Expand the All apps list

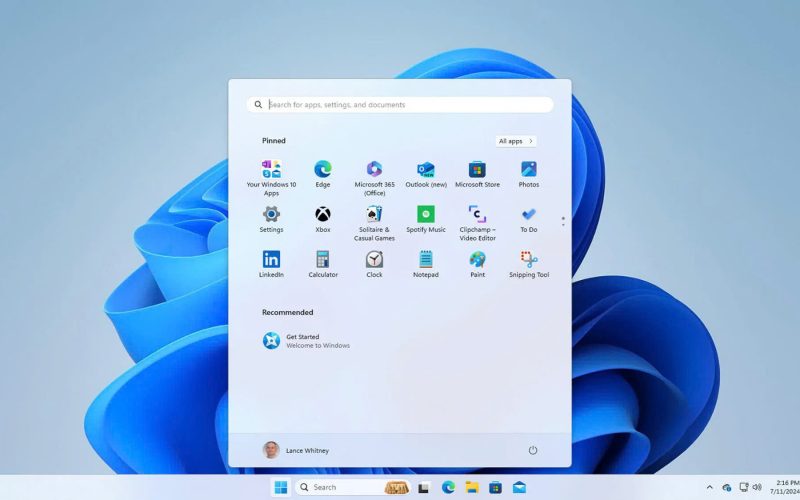click(x=515, y=141)
